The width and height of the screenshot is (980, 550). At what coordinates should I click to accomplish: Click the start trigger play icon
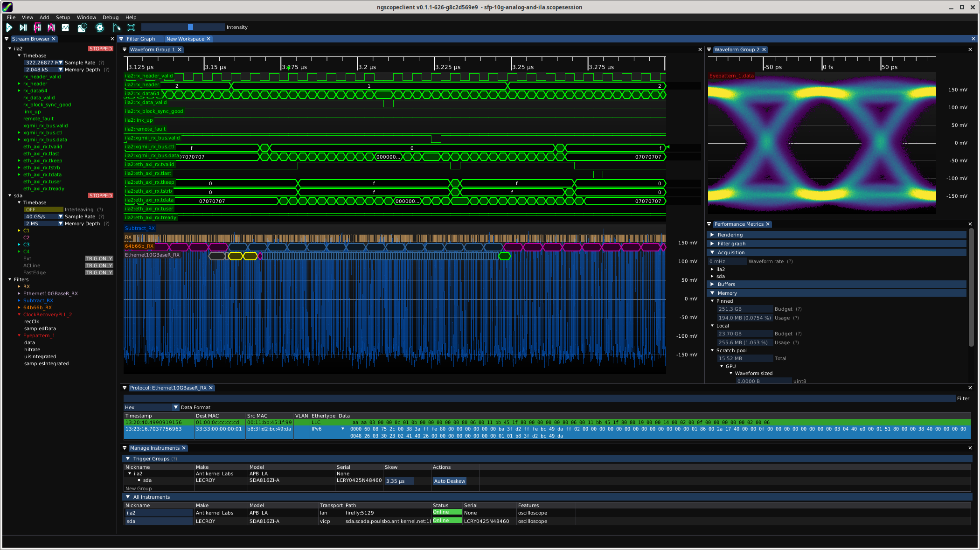[x=9, y=28]
